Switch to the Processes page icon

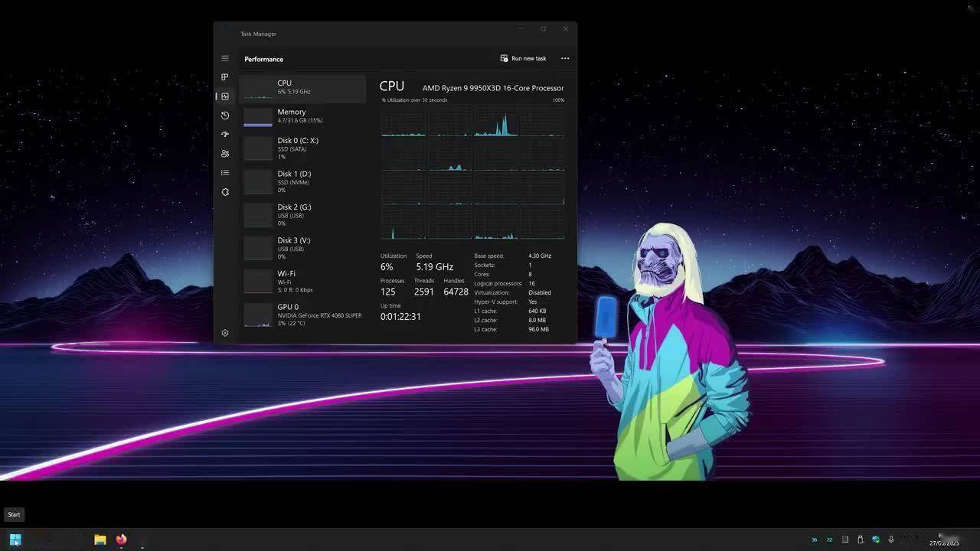pyautogui.click(x=225, y=77)
